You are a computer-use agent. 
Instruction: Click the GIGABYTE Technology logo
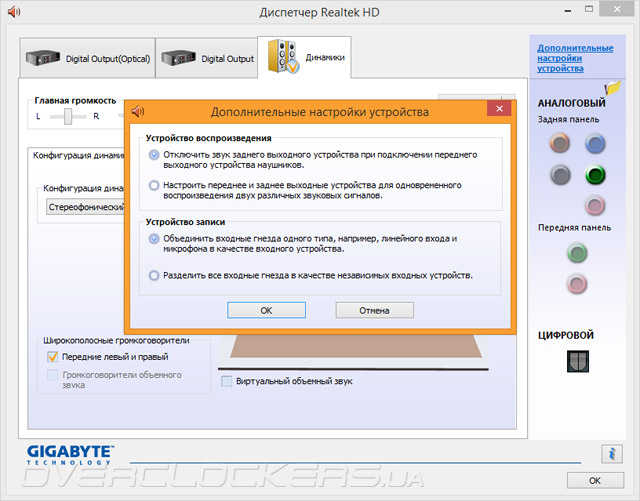pos(69,455)
